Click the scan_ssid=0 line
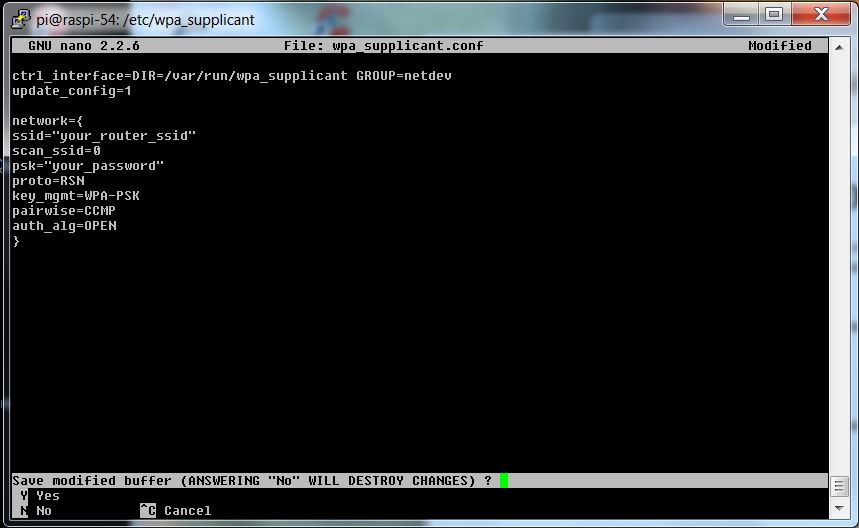Viewport: 859px width, 528px height. tap(56, 151)
